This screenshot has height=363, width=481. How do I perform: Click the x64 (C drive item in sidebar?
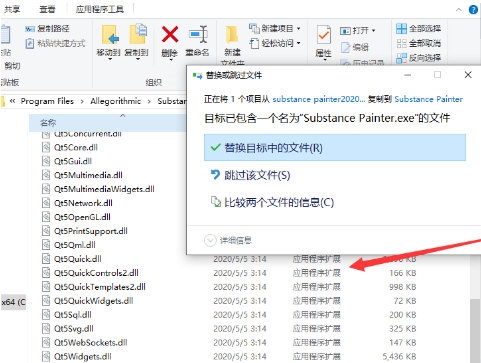tap(13, 302)
